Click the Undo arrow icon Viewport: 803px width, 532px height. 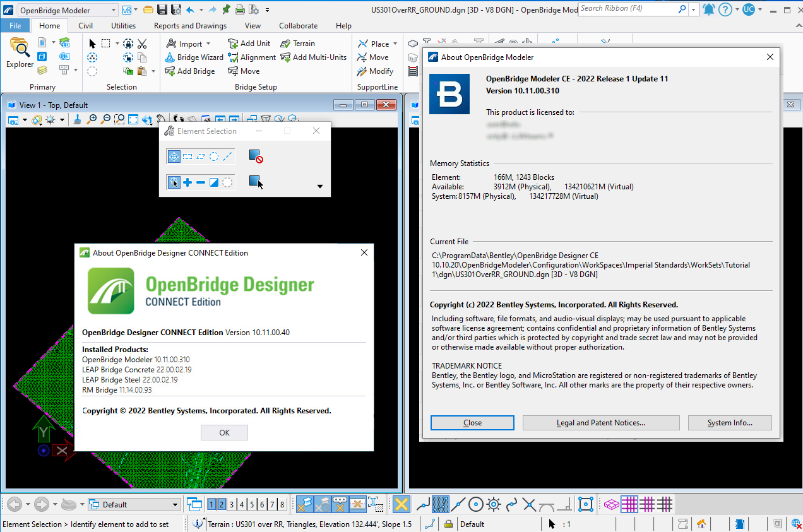189,9
